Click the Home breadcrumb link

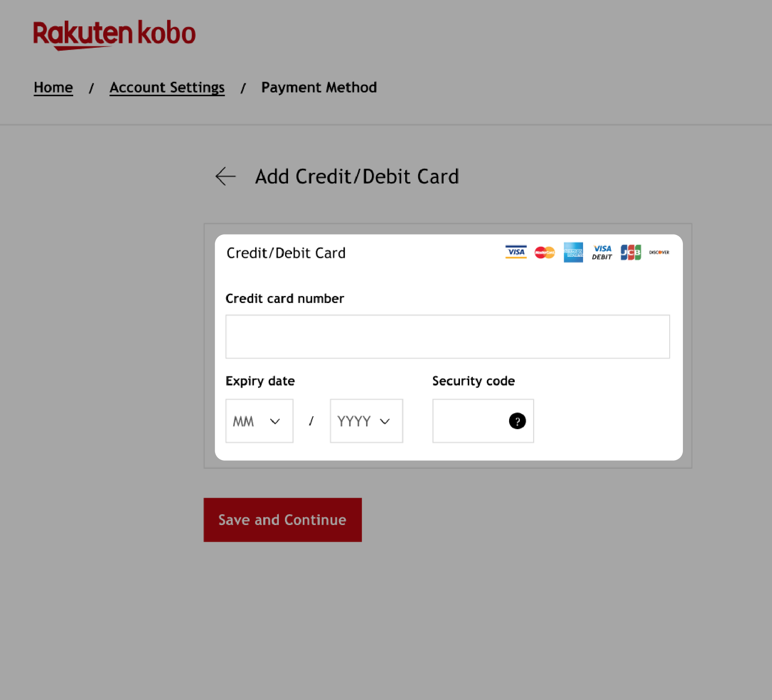click(x=53, y=87)
